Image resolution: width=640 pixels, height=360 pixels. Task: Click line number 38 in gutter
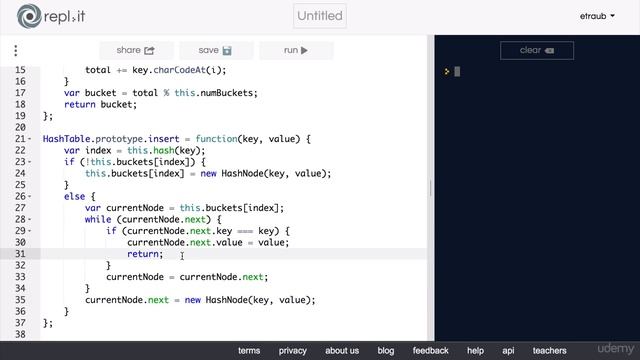(20, 334)
